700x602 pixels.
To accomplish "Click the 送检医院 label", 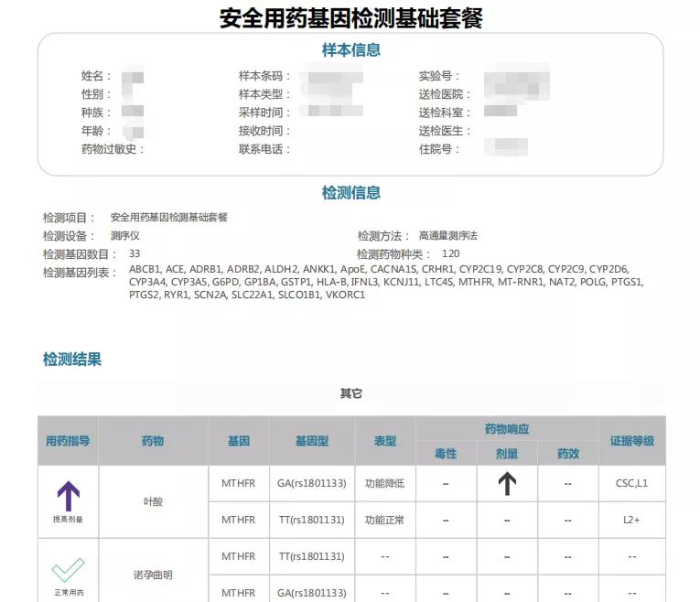I will (445, 94).
